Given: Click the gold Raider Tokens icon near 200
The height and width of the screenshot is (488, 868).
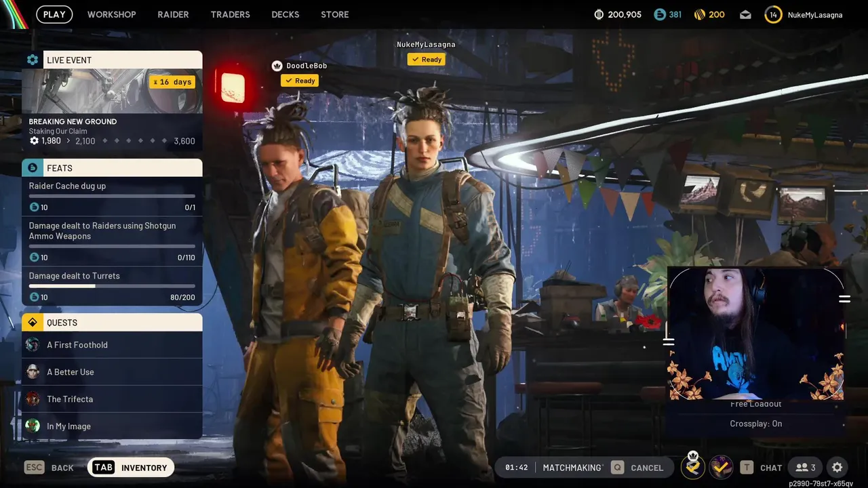Looking at the screenshot, I should point(700,14).
